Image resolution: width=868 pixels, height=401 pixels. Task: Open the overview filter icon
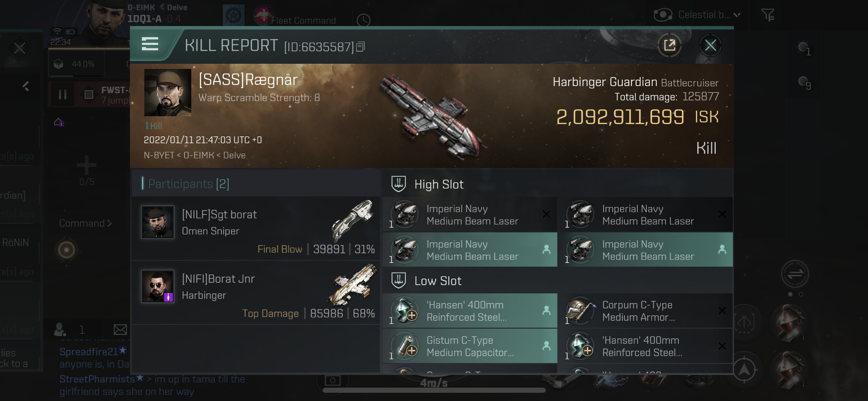(x=768, y=15)
